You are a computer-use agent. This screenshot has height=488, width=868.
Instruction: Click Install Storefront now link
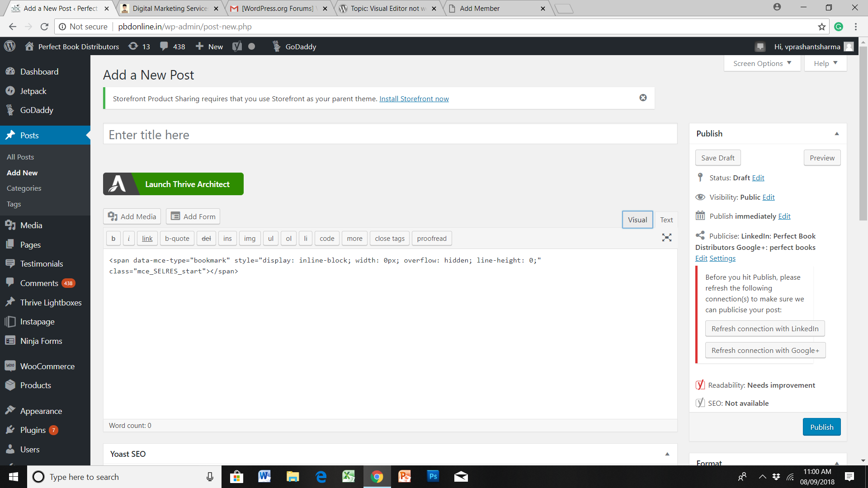pos(414,99)
